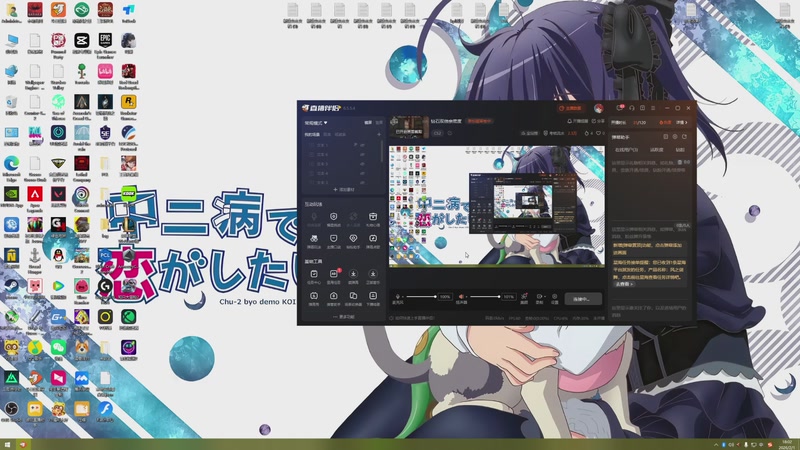Click the orange 主播数据 button in title bar
Screen dimensions: 800x450
tap(570, 108)
